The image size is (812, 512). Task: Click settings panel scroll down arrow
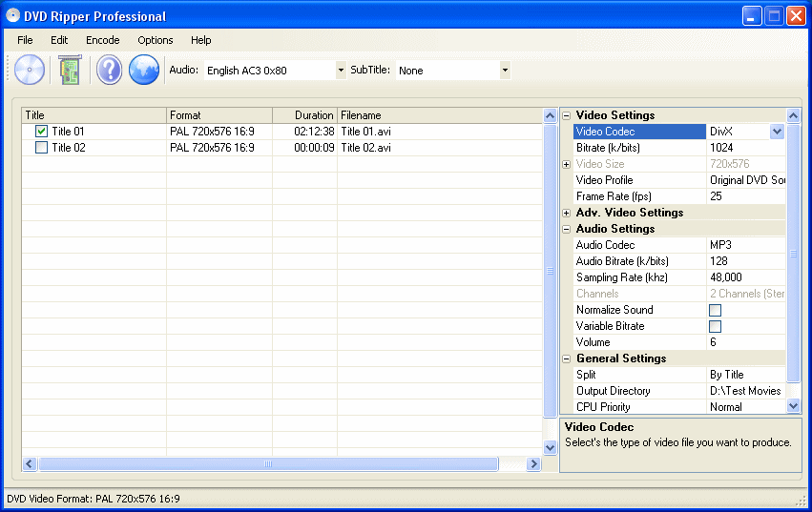click(x=793, y=406)
